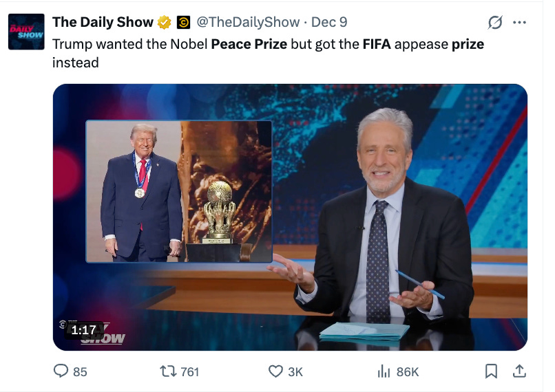This screenshot has width=555, height=392.
Task: View post analytics bar chart icon
Action: point(384,371)
